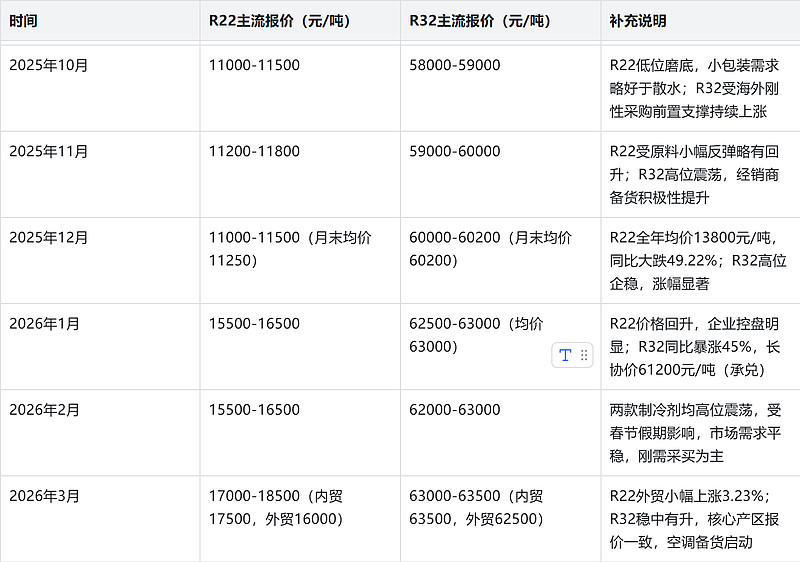
Task: Click the R22主流报价 column header
Action: 279,21
